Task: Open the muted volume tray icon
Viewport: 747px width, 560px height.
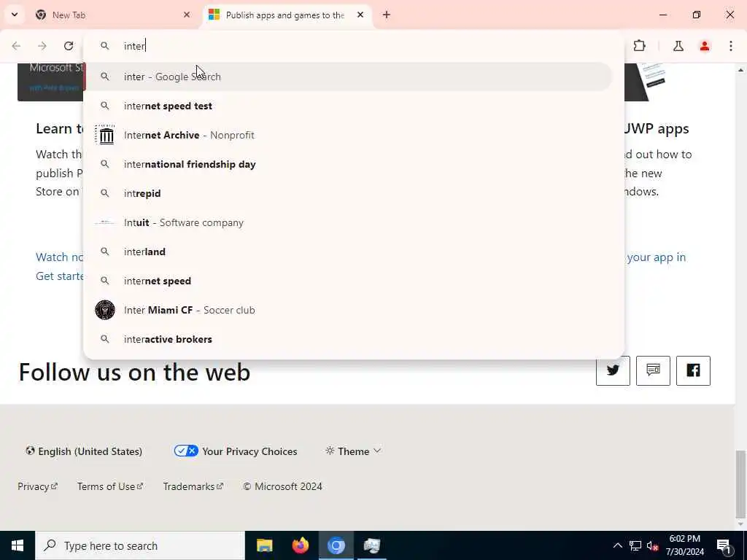Action: click(653, 545)
